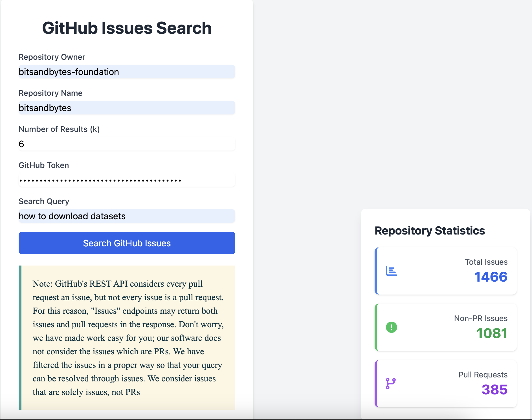Click the pull requests value 385
532x420 pixels.
click(495, 390)
